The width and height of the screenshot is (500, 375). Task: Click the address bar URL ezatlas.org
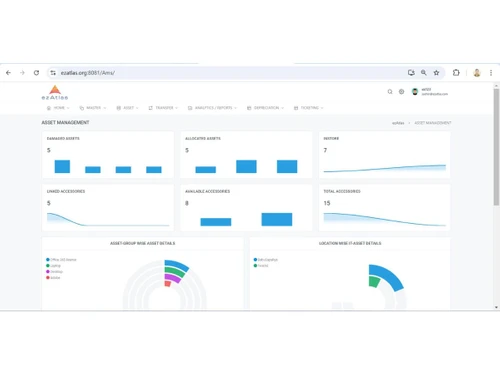click(x=88, y=73)
